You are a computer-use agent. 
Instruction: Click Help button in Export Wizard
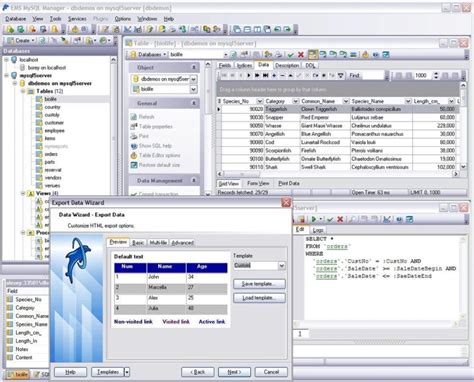coord(70,372)
